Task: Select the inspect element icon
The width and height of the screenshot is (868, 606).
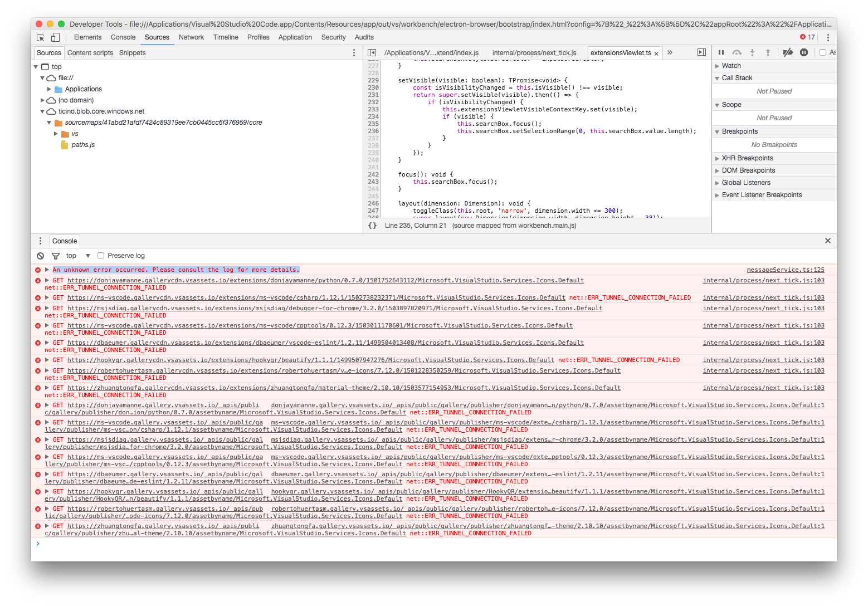Action: (40, 37)
